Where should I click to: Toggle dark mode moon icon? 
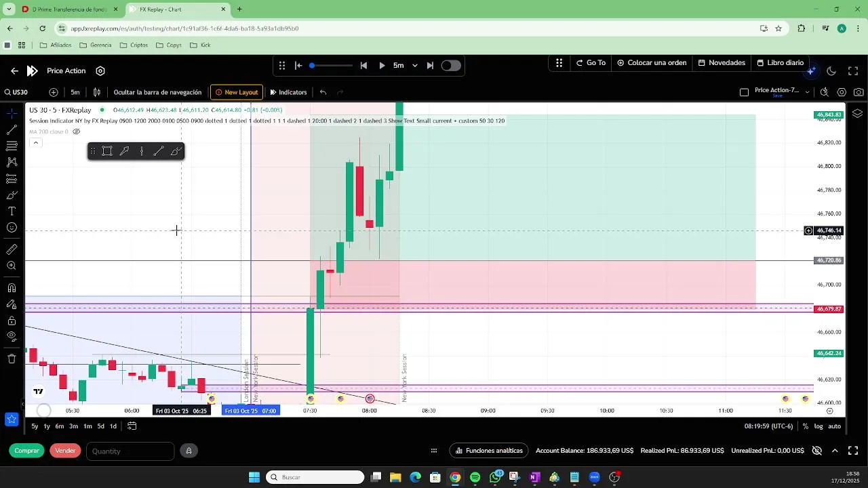pos(831,71)
